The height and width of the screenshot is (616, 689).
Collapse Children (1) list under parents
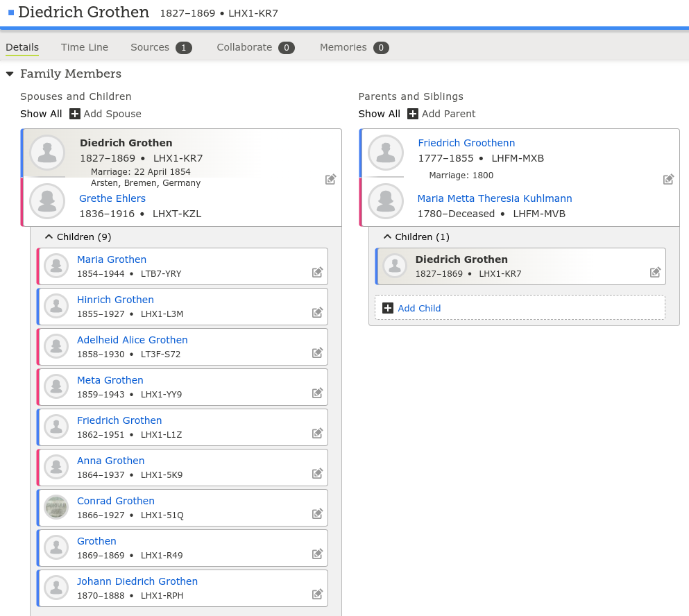(x=387, y=237)
